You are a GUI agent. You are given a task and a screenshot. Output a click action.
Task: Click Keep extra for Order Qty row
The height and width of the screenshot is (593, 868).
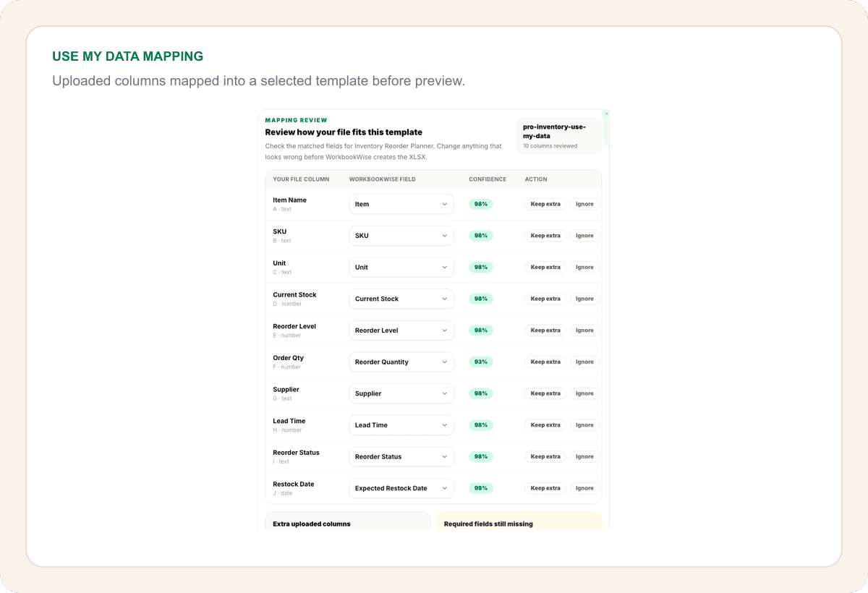(x=545, y=362)
